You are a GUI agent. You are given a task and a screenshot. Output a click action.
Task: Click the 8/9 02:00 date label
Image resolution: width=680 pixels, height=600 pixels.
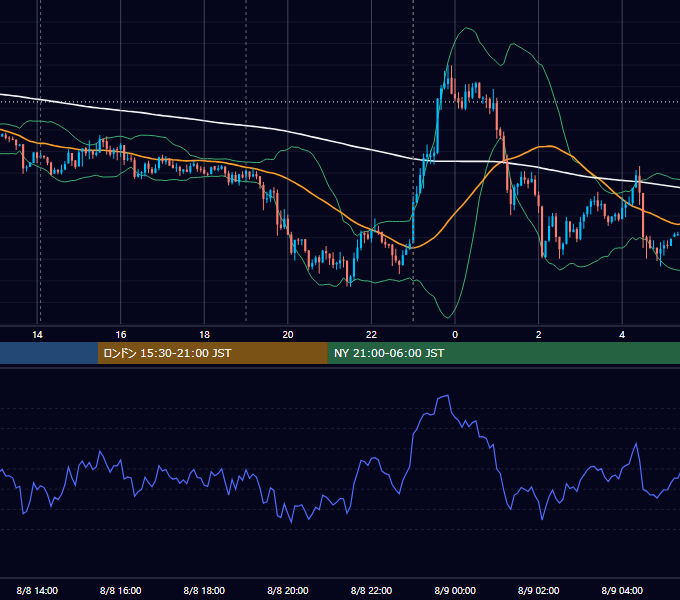[x=539, y=590]
